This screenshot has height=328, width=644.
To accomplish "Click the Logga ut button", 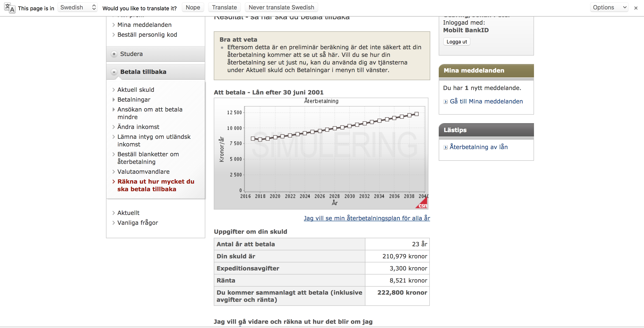I will tap(456, 42).
